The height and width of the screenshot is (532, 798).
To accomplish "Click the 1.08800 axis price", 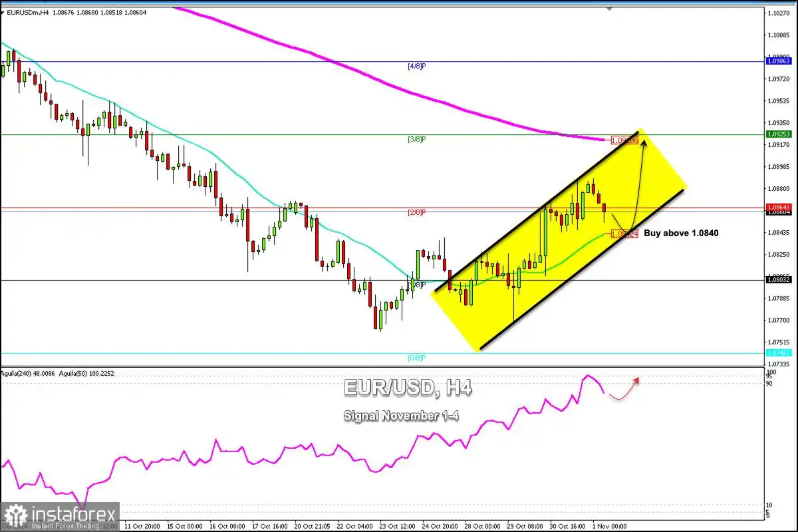I will pyautogui.click(x=779, y=189).
